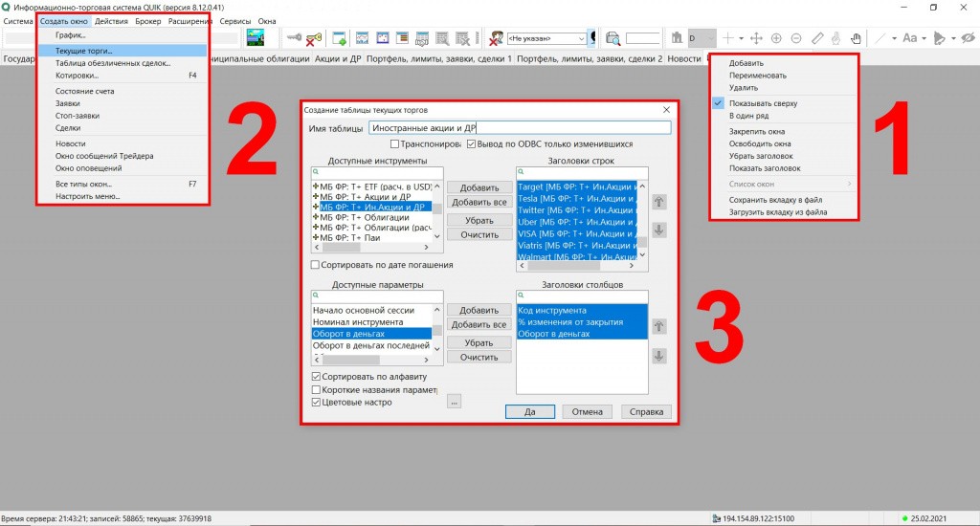Click the Отмена button

click(587, 412)
